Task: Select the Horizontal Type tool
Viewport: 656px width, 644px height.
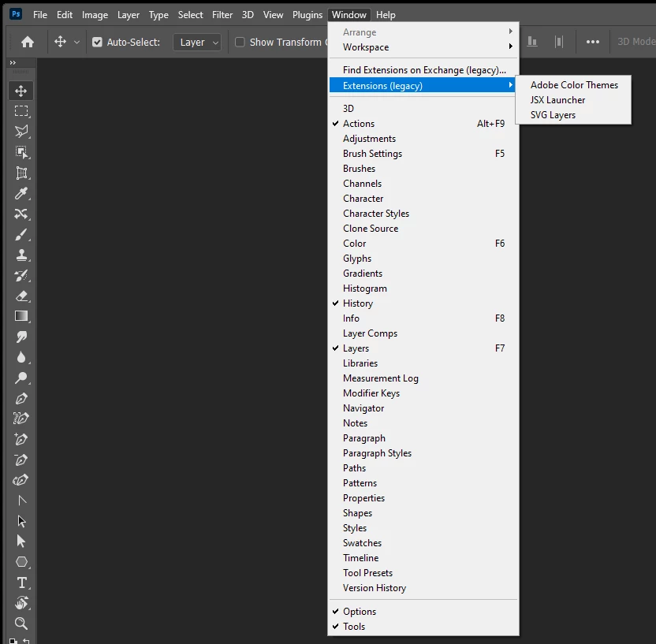Action: point(21,583)
